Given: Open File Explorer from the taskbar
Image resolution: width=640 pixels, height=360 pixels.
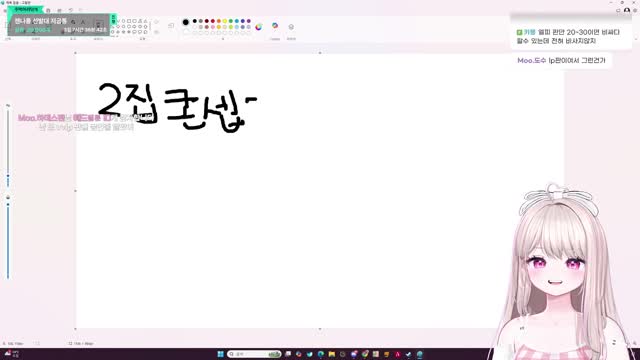Looking at the screenshot, I should [x=332, y=354].
